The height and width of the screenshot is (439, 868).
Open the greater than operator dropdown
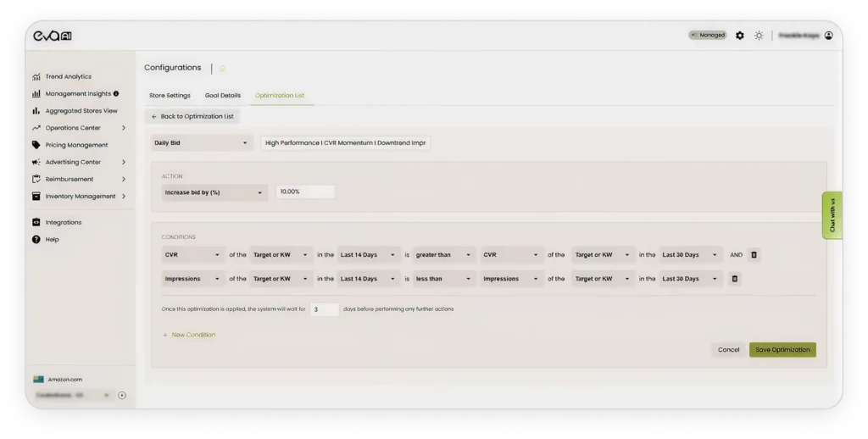tap(444, 254)
